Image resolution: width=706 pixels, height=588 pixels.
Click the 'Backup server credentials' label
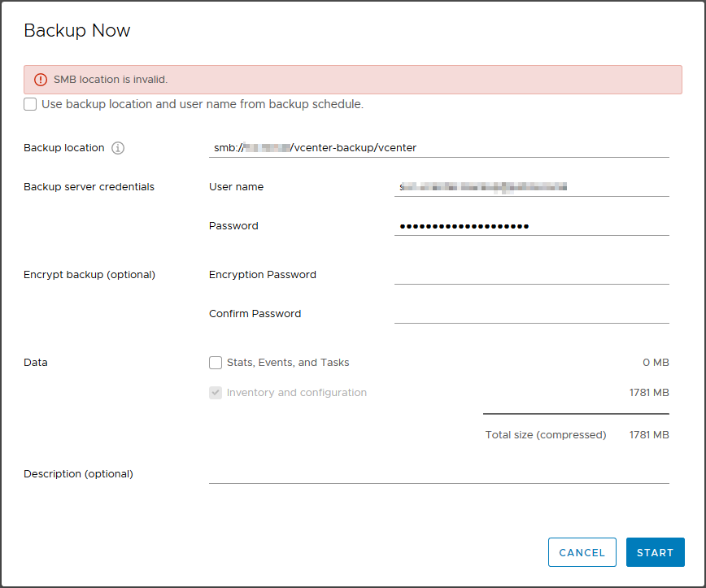coord(89,187)
